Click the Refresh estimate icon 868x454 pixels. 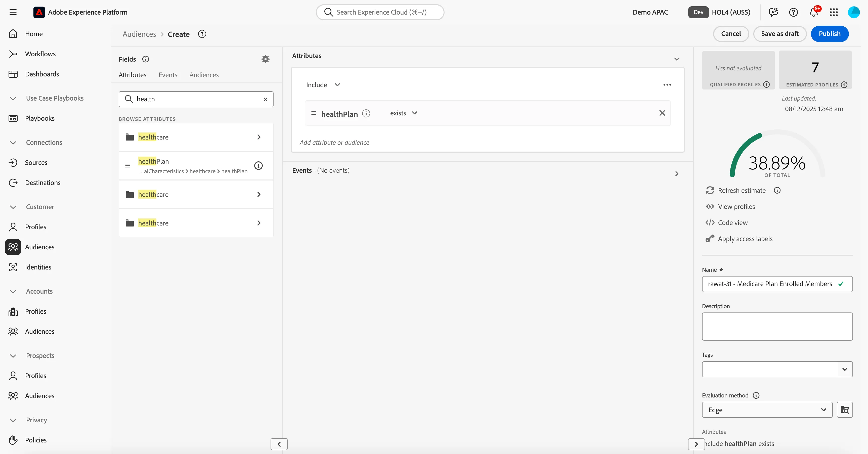pos(710,190)
